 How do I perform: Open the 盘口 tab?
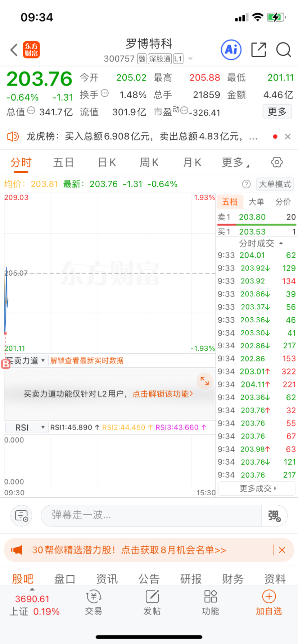coord(65,579)
